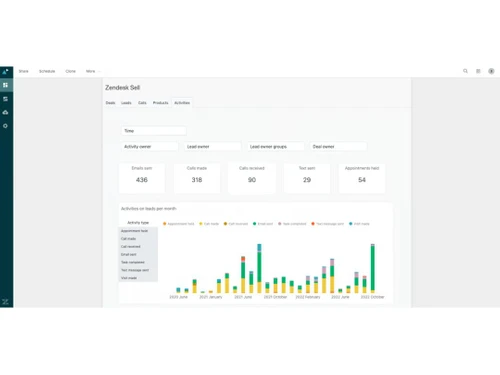
Task: Click the Clone button
Action: click(71, 71)
